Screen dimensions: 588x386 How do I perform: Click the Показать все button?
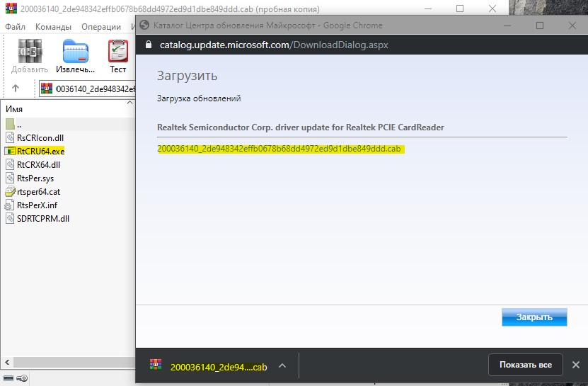pyautogui.click(x=525, y=365)
